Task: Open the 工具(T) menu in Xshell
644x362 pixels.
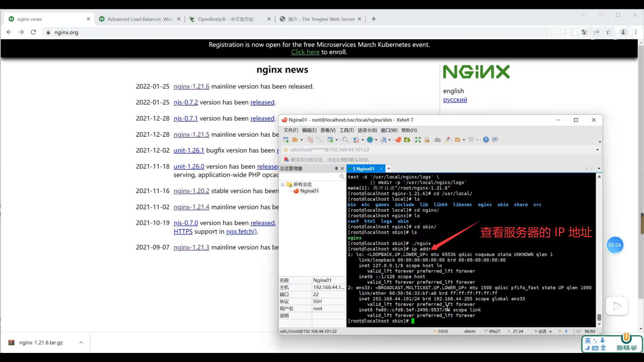Action: tap(346, 130)
